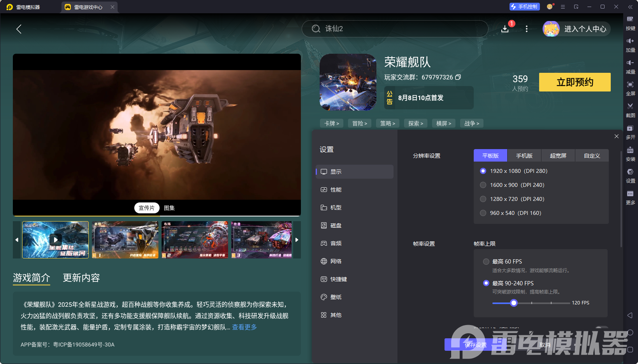The width and height of the screenshot is (638, 364).
Task: Switch to the 更新内容 tab
Action: [81, 278]
